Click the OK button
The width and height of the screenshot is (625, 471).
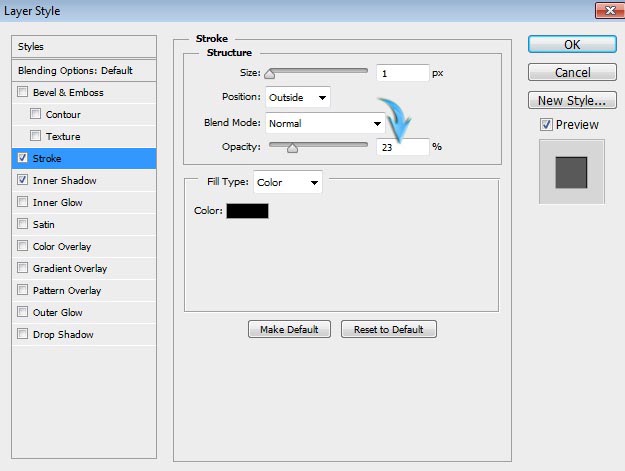572,45
